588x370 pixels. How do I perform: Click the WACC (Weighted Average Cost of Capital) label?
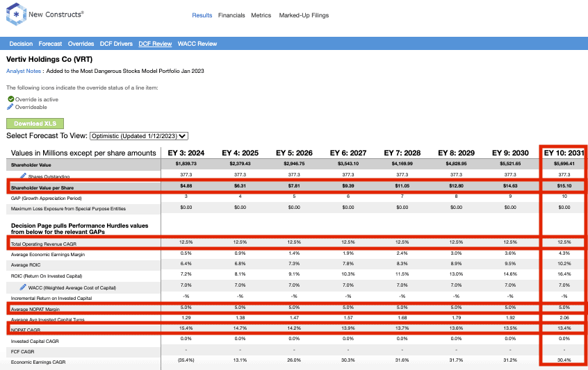72,287
